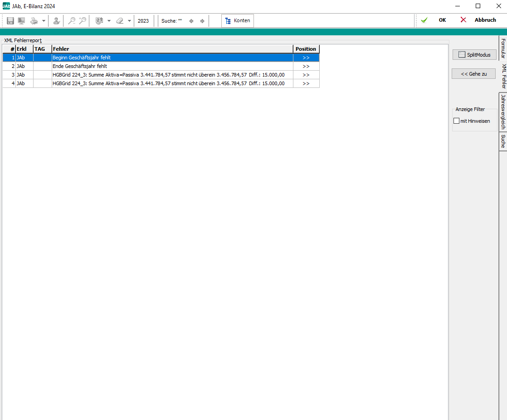The image size is (507, 420).
Task: Jump to next search result arrow
Action: pyautogui.click(x=202, y=21)
